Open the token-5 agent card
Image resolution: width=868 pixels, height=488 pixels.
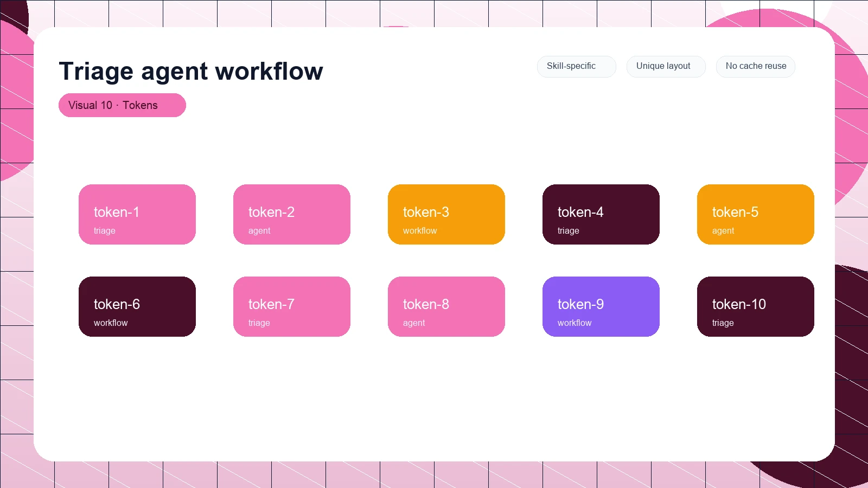tap(756, 214)
